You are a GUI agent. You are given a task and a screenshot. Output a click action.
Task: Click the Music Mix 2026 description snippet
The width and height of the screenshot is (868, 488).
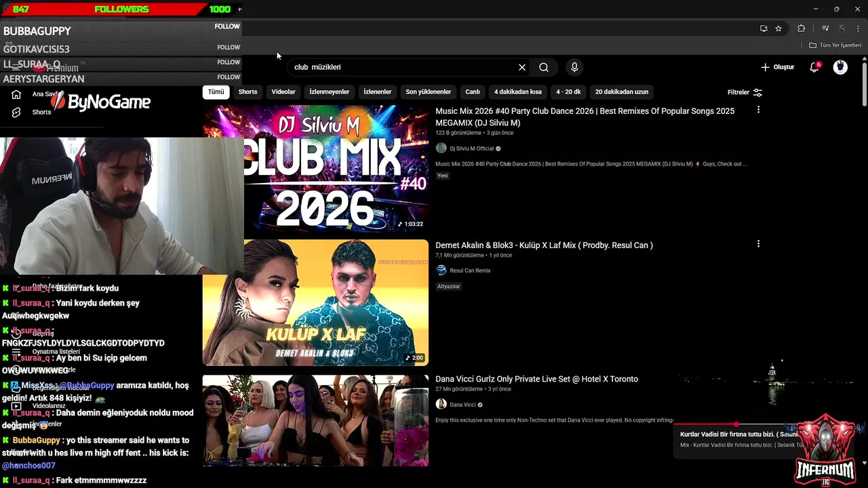pyautogui.click(x=591, y=164)
